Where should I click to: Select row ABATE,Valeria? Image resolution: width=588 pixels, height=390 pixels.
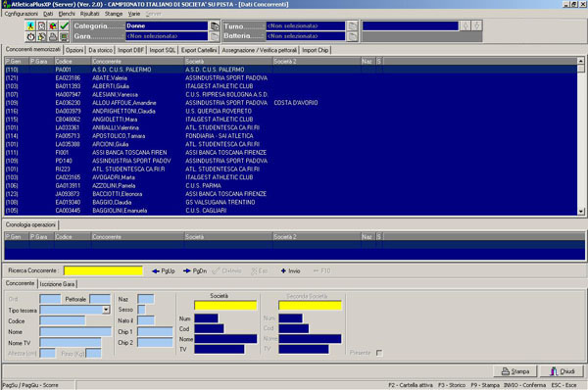291,78
